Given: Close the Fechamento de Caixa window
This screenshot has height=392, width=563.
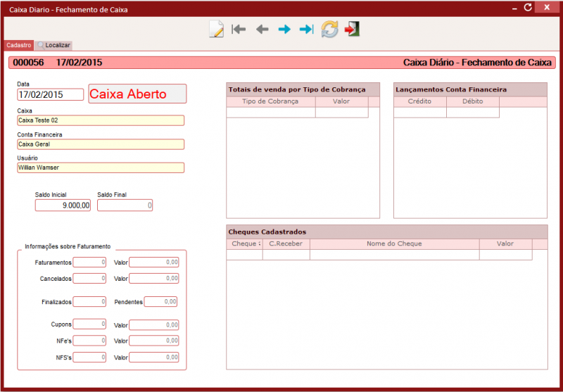Looking at the screenshot, I should click(x=547, y=7).
